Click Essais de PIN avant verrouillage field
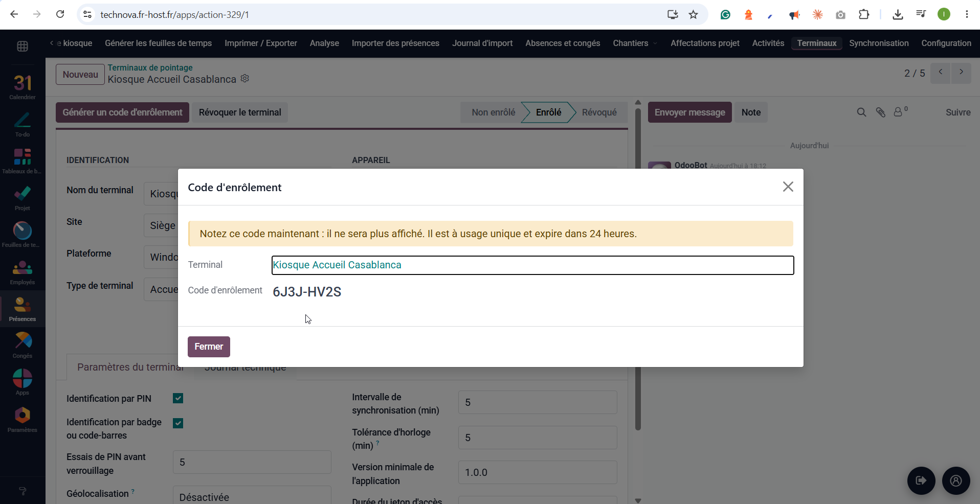 coord(252,462)
